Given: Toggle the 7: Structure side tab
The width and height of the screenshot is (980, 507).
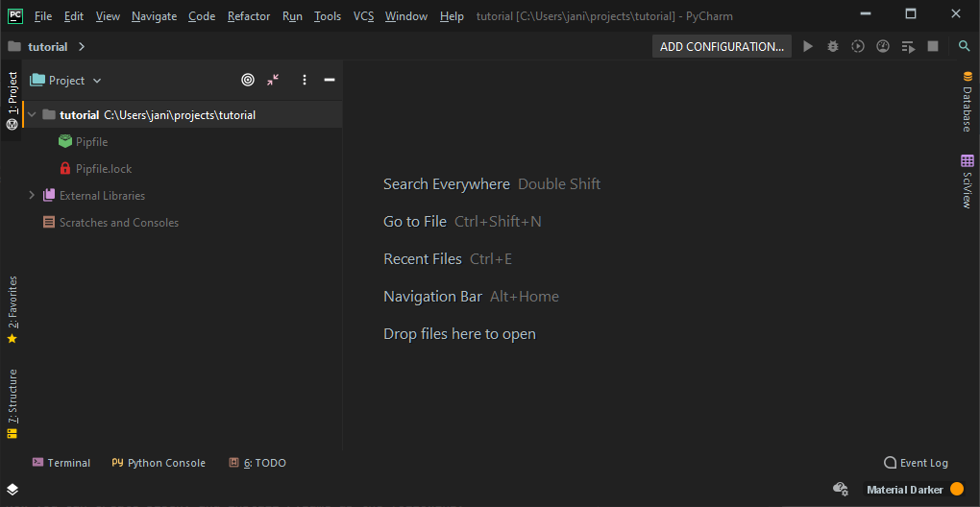Looking at the screenshot, I should 12,404.
